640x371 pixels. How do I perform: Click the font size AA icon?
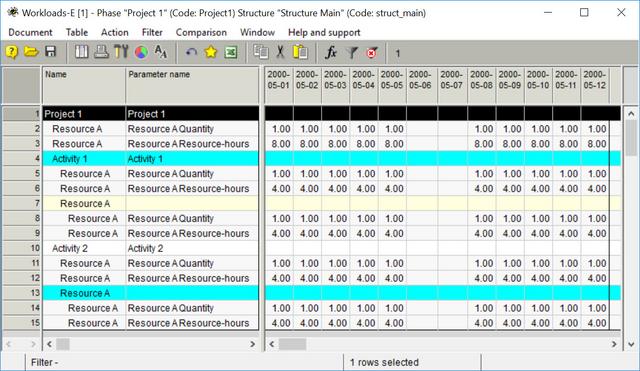161,52
